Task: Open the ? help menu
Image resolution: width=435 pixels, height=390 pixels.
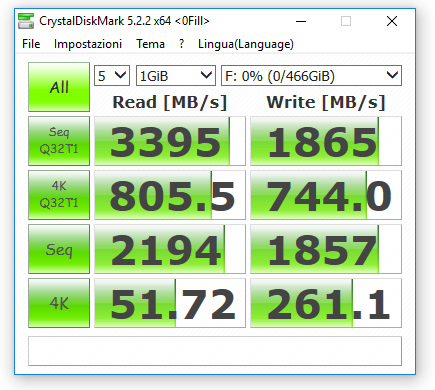Action: [x=181, y=44]
